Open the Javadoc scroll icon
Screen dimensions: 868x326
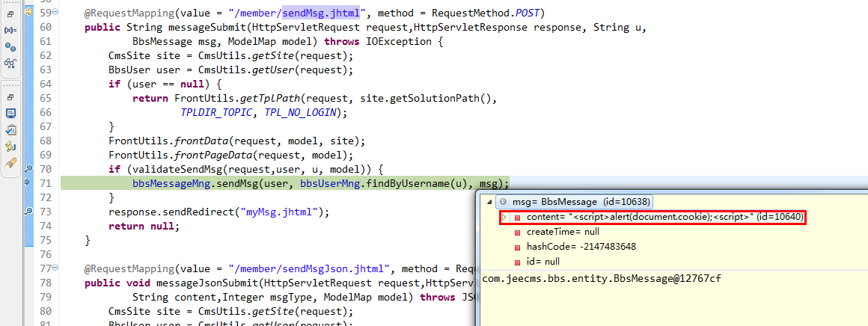click(x=10, y=147)
